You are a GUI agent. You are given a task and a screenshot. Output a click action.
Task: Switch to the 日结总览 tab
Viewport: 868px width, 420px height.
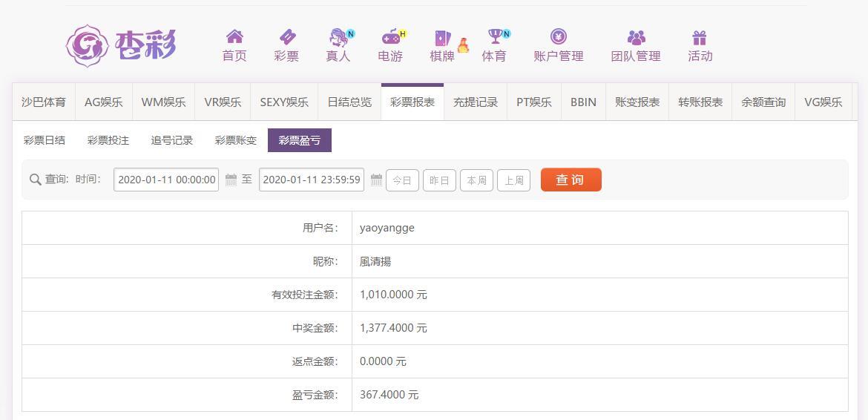(x=349, y=102)
